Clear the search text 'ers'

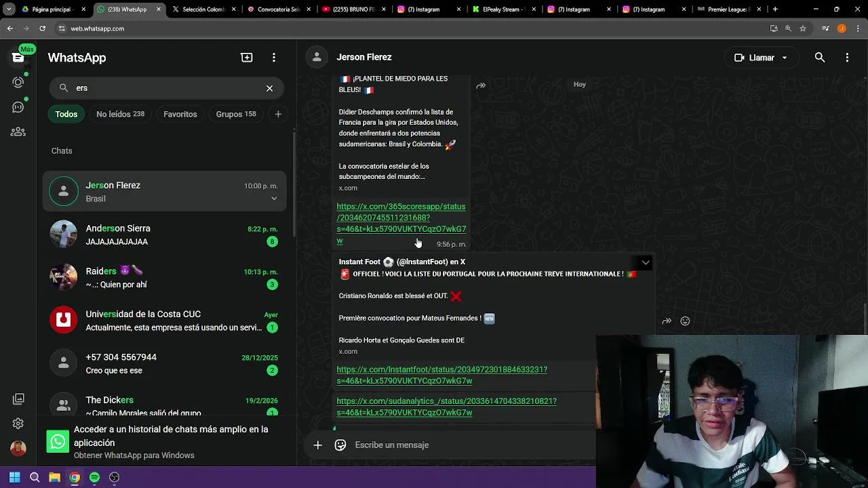(269, 88)
